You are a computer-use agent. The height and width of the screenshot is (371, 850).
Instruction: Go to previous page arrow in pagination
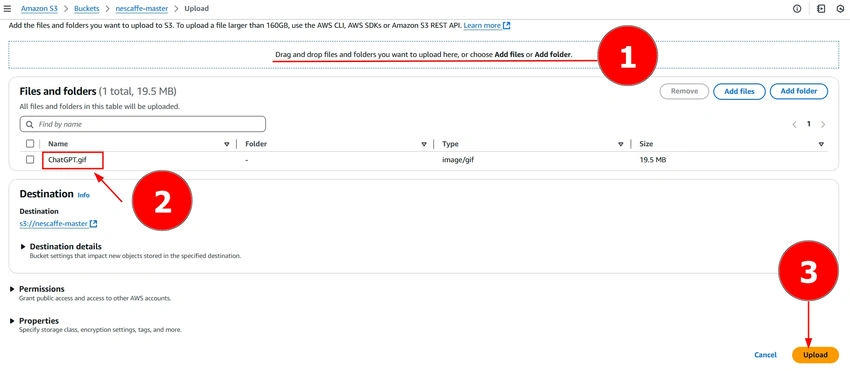coord(794,124)
